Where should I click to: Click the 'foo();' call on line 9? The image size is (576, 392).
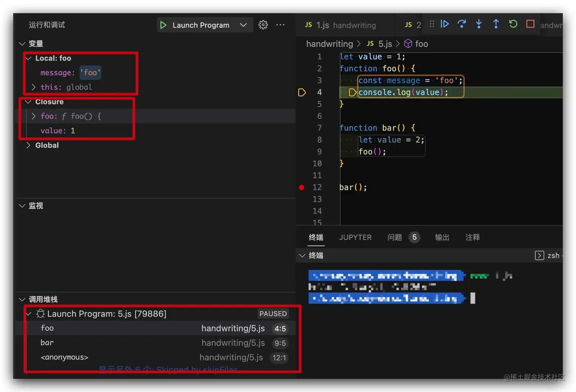(x=372, y=152)
